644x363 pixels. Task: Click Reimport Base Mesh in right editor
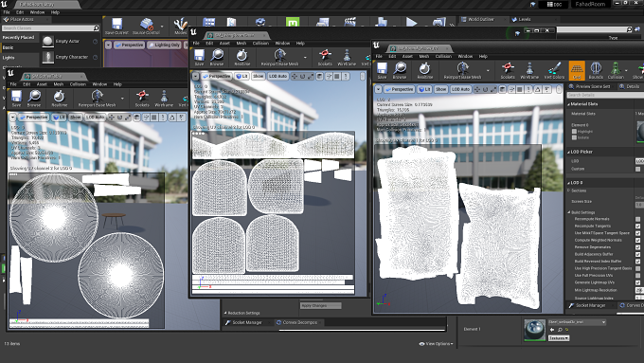click(462, 70)
